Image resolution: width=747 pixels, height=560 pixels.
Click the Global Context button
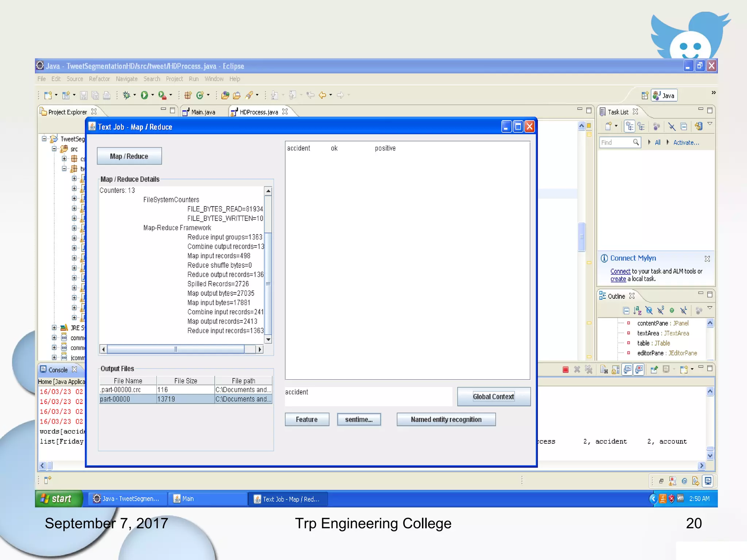point(493,397)
